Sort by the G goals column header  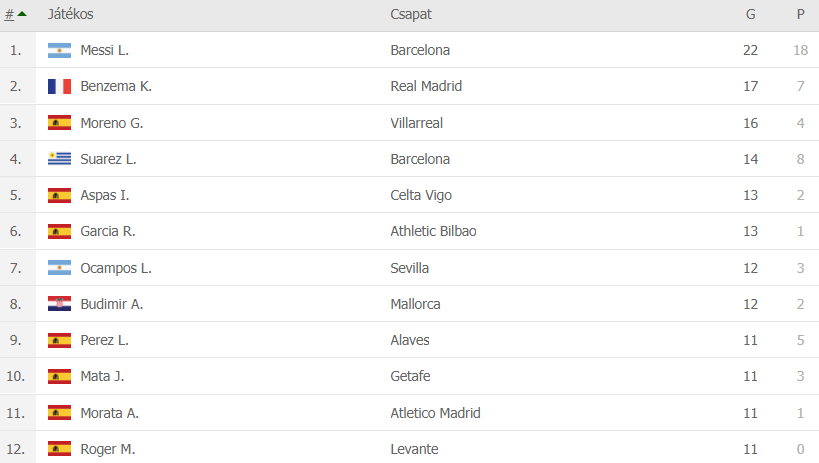[751, 15]
